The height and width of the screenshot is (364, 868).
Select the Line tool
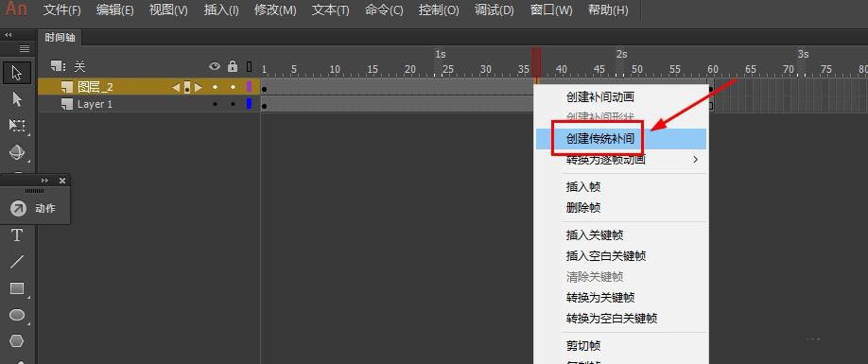[17, 262]
